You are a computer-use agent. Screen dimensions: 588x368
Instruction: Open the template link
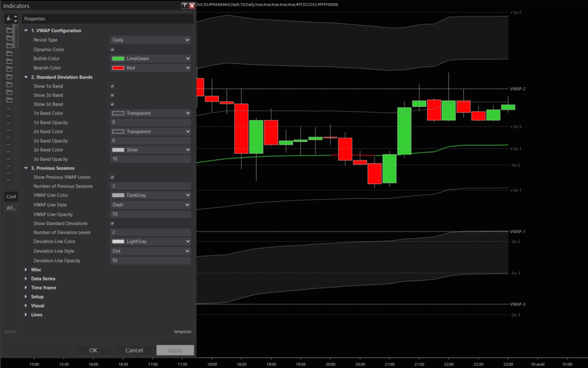[x=183, y=332]
